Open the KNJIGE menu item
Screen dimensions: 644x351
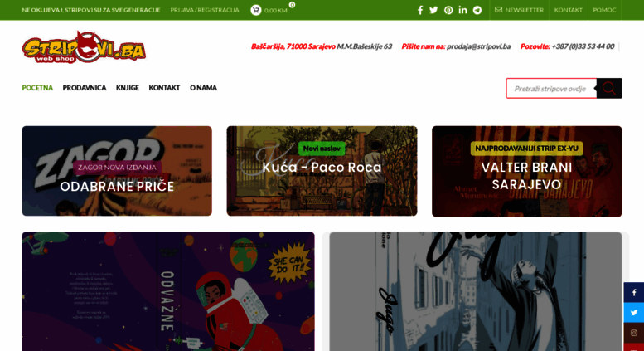point(128,88)
